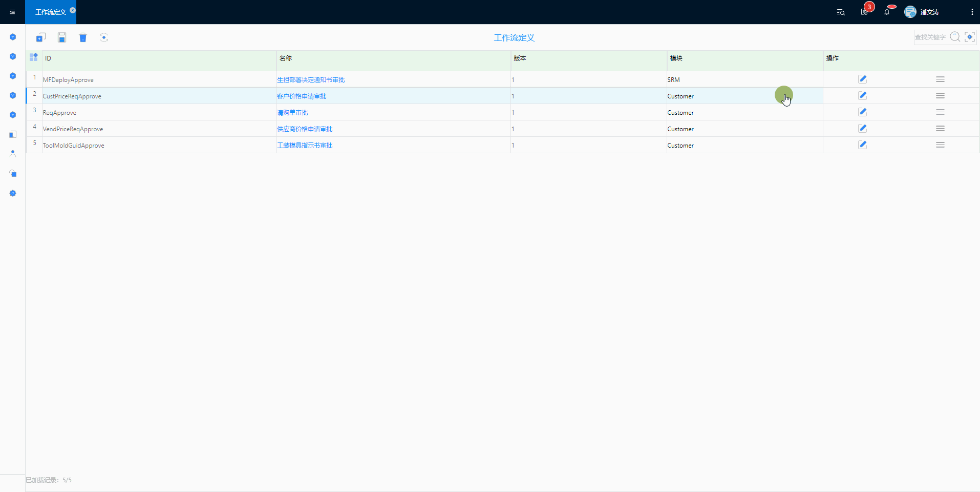Edit the ToolMoldGuidApprove workflow with pencil icon
Screen dimensions: 980x492
[x=862, y=145]
